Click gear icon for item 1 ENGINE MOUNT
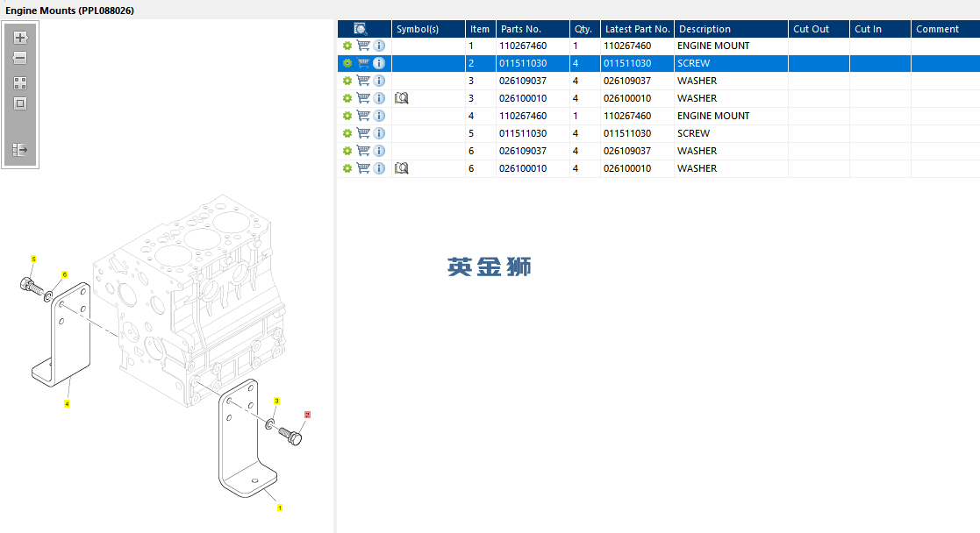Screen dimensions: 980x533 pyautogui.click(x=347, y=46)
